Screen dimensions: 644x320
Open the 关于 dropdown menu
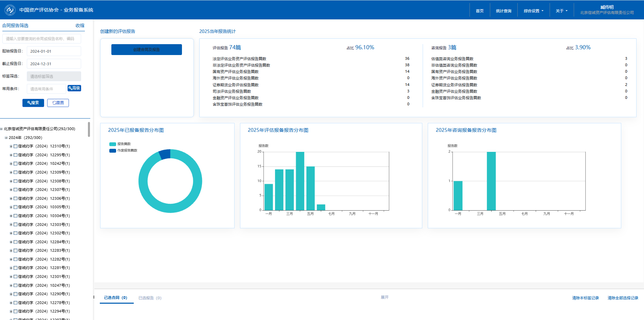562,11
